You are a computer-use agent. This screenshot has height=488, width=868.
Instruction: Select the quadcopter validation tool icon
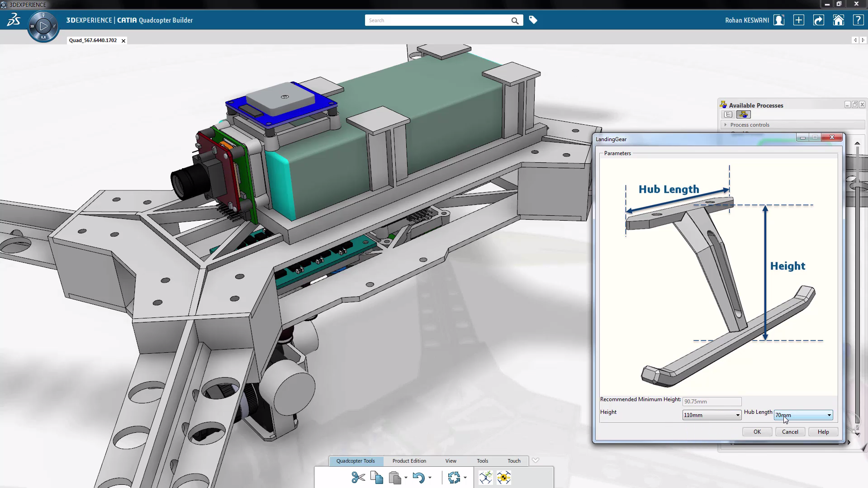click(485, 477)
